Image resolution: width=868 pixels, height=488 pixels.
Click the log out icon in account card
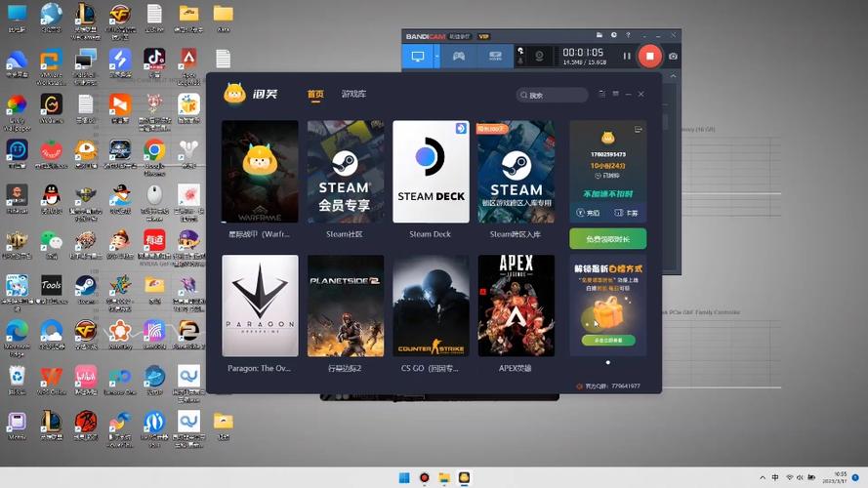[638, 129]
